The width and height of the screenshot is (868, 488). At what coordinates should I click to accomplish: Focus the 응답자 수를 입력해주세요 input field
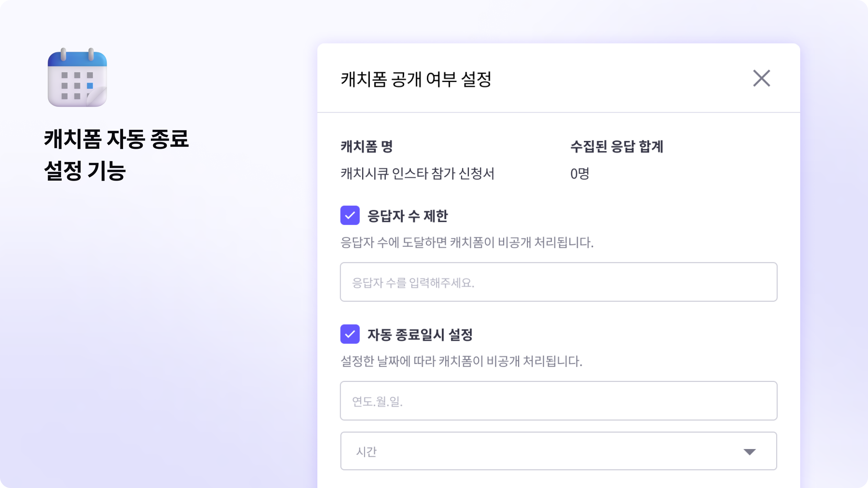(558, 282)
